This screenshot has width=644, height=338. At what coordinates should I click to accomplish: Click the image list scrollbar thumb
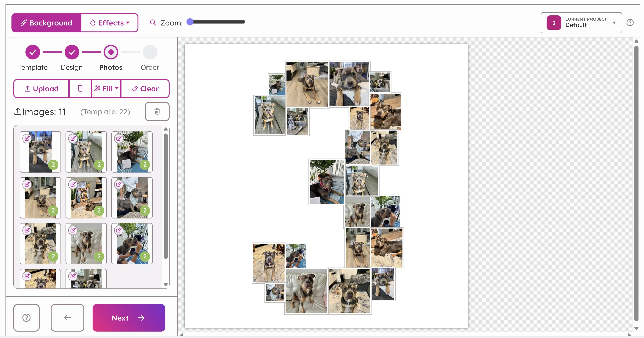[165, 196]
